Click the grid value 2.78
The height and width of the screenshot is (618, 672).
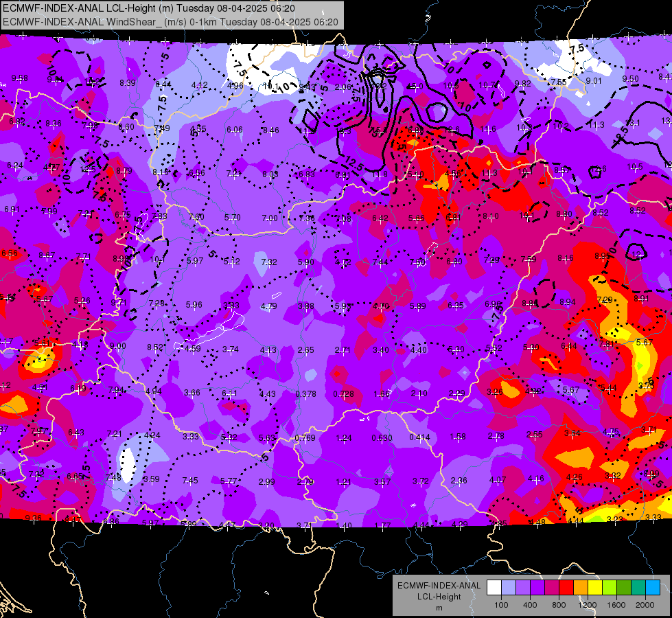(496, 436)
